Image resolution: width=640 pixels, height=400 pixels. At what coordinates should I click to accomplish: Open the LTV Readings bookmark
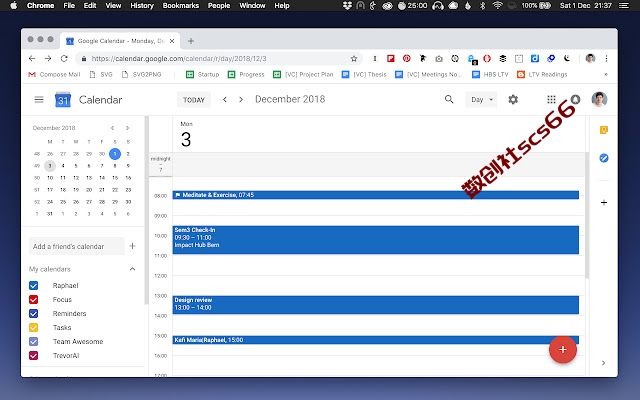point(542,75)
